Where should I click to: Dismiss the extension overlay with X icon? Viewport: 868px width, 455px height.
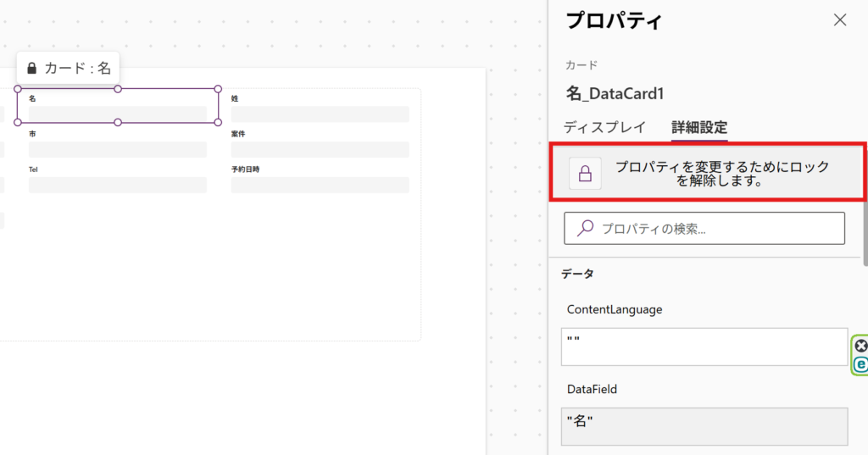pos(861,346)
